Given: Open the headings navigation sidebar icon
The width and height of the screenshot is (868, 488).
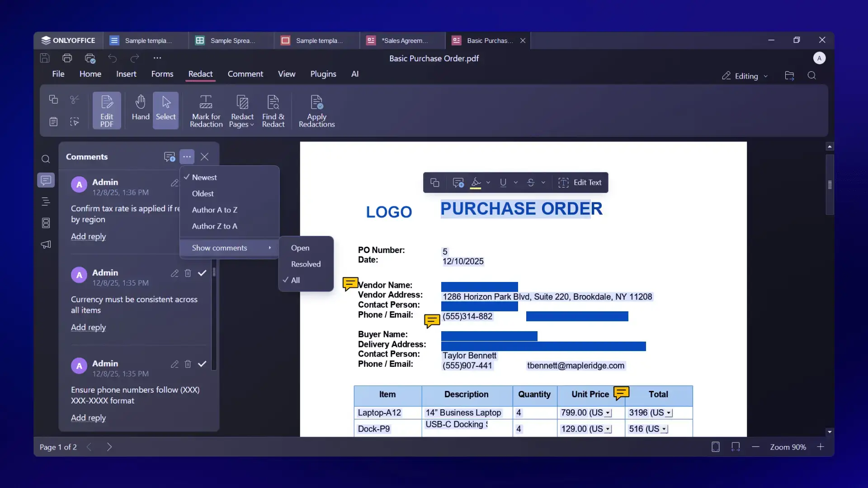Looking at the screenshot, I should (x=46, y=202).
